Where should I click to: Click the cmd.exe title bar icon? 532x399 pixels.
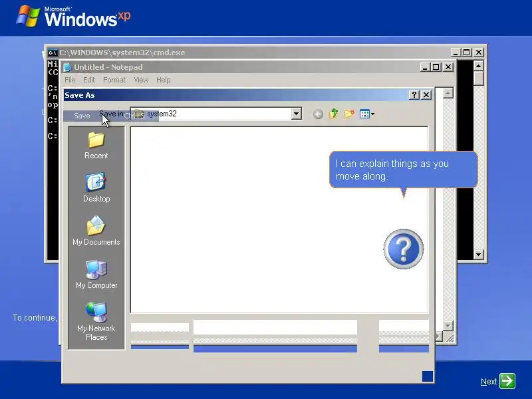(53, 53)
